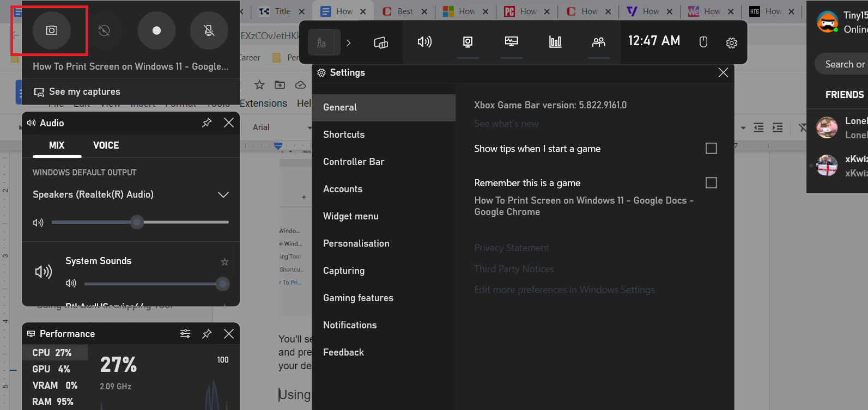Open the Shortcuts settings category
Viewport: 868px width, 410px height.
384,134
